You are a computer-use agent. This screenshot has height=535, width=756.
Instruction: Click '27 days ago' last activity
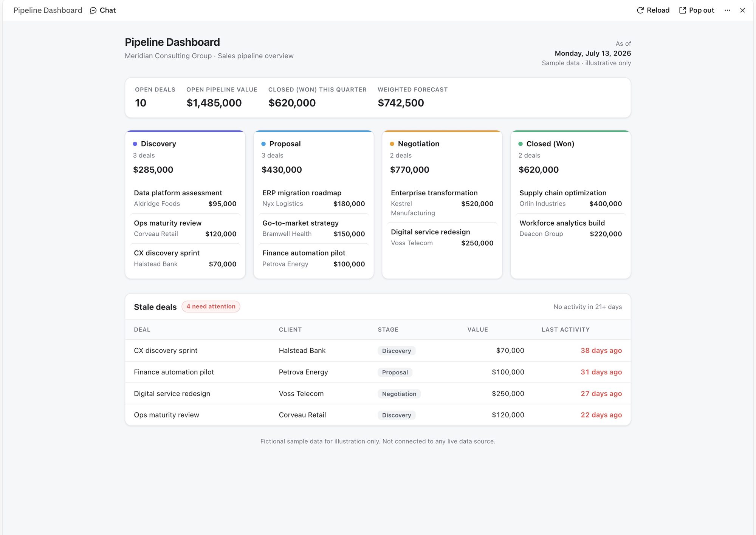point(601,394)
